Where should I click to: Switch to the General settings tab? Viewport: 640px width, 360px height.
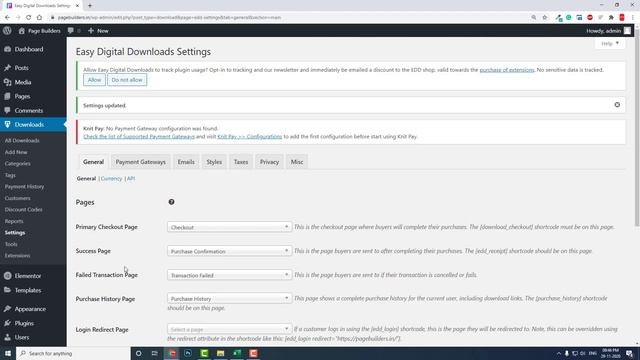tap(93, 162)
